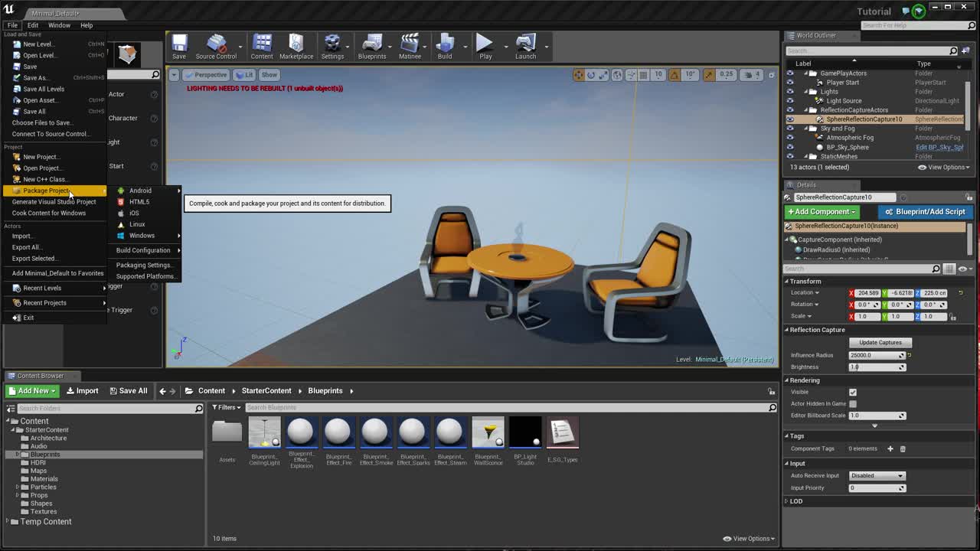
Task: Open the Blueprints toolbar icon
Action: click(x=372, y=47)
